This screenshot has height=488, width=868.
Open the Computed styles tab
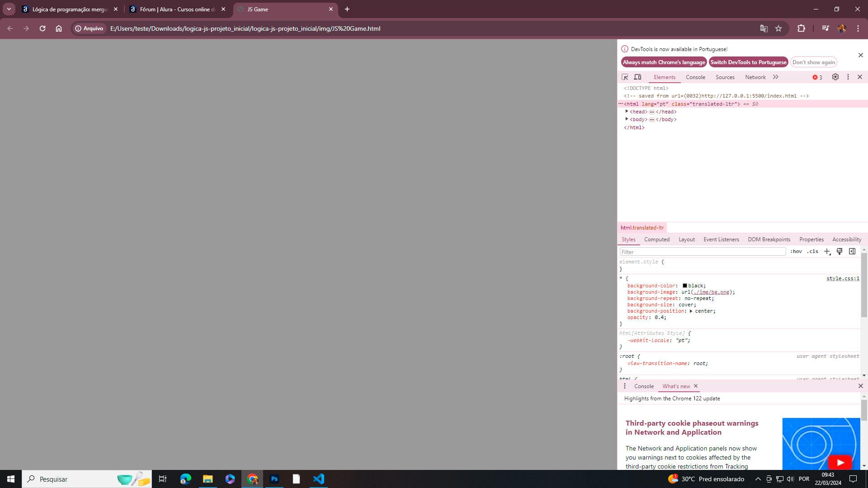coord(656,239)
